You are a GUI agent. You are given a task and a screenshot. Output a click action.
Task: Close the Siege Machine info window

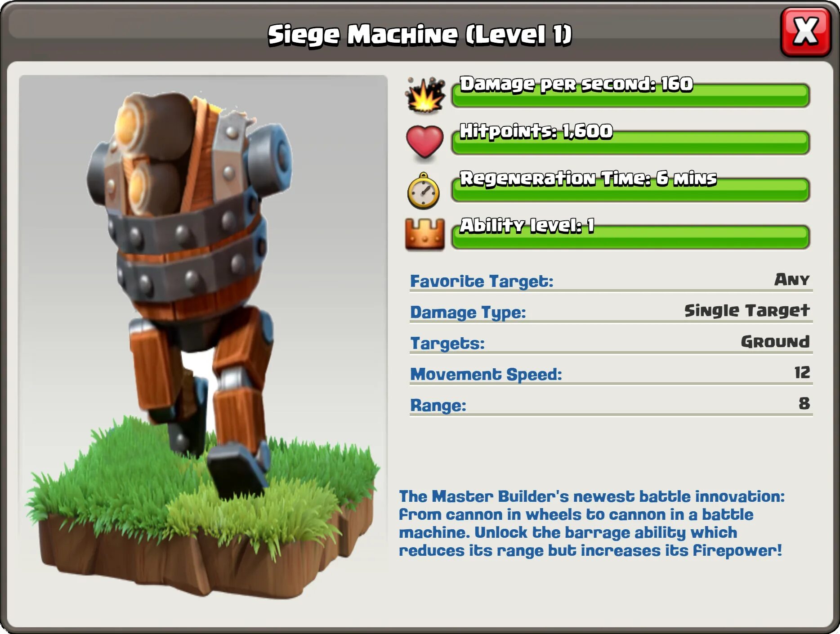(806, 32)
